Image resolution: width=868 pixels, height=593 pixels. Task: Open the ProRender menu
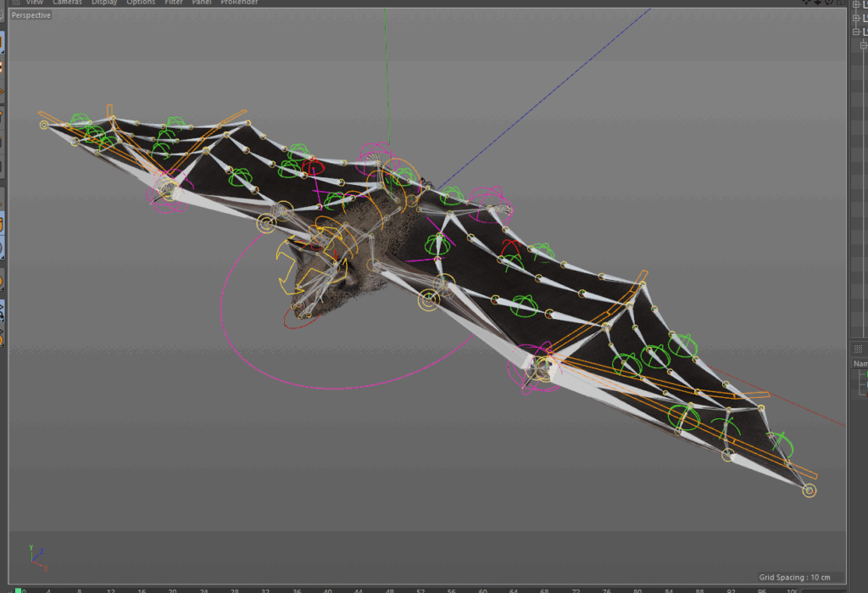pyautogui.click(x=239, y=3)
